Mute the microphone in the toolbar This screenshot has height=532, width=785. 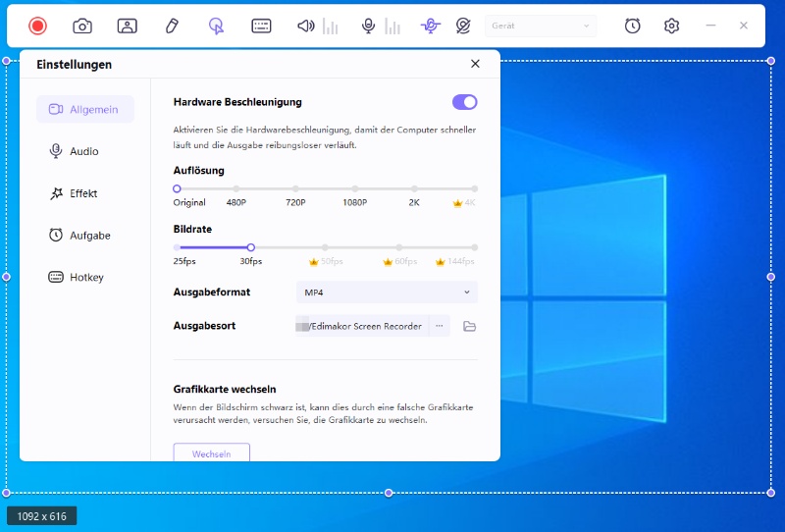[369, 27]
